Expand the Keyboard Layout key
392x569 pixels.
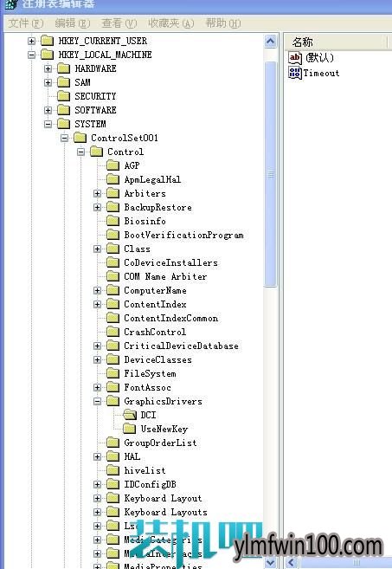point(97,498)
